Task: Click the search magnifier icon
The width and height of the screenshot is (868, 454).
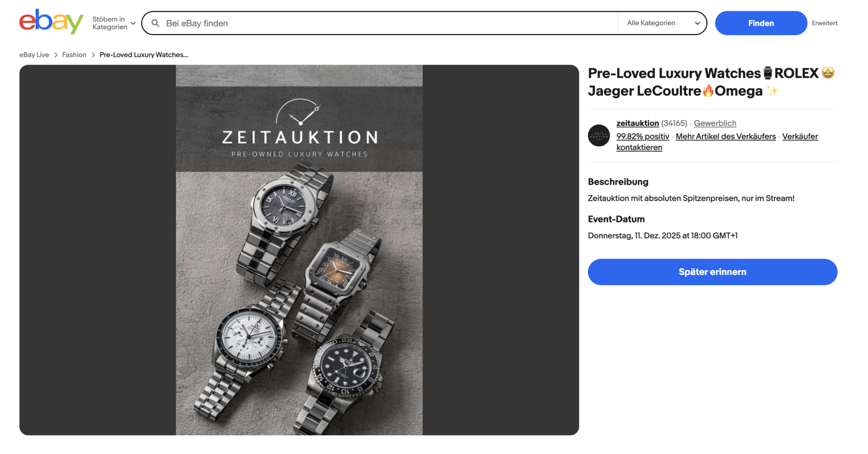Action: pos(155,23)
